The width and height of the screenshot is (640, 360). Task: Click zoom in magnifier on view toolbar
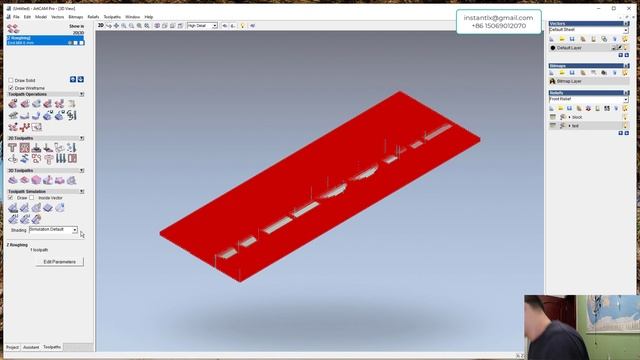click(124, 26)
